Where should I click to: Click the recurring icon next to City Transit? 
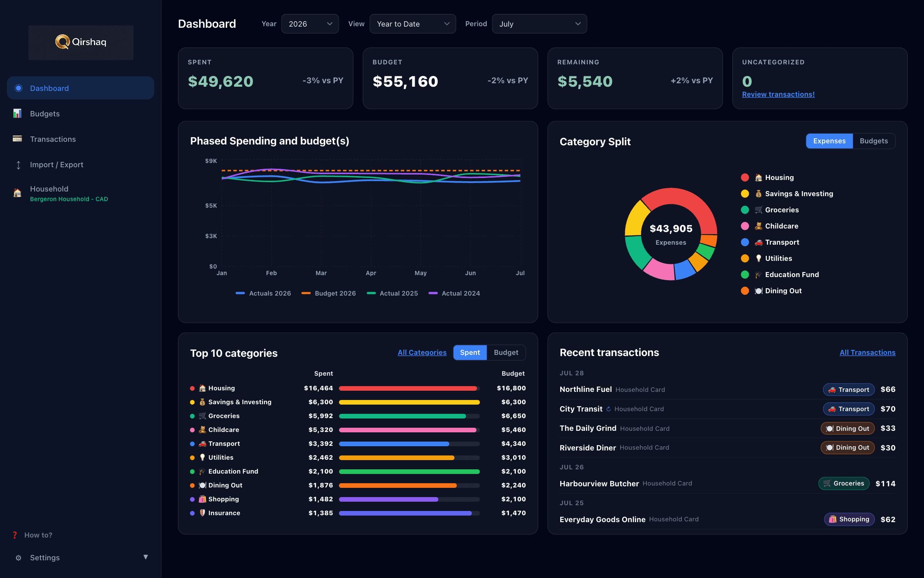(608, 409)
